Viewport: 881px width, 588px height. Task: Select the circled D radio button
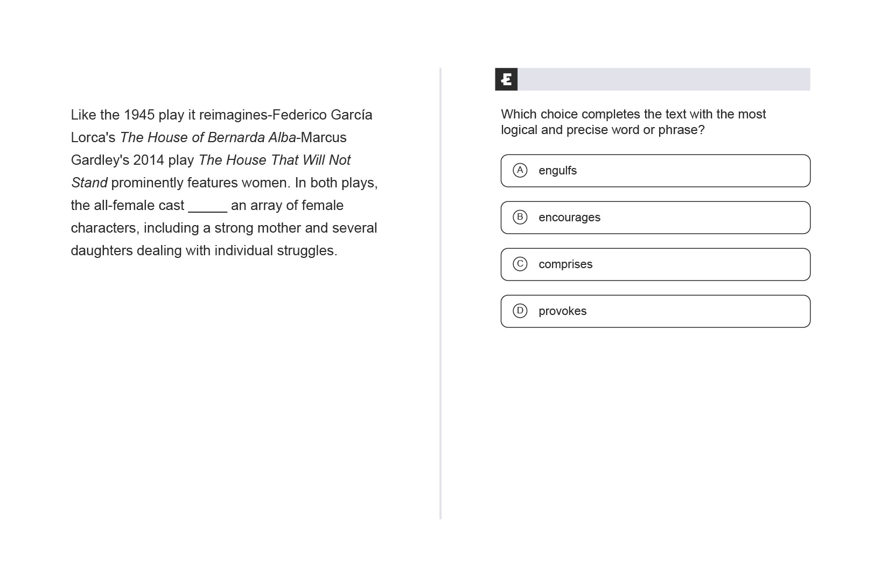[x=520, y=311]
